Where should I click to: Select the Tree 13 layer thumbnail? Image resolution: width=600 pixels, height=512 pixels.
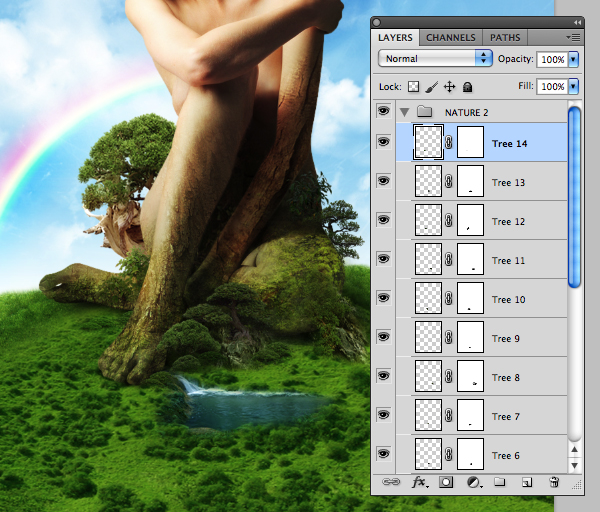(x=428, y=181)
